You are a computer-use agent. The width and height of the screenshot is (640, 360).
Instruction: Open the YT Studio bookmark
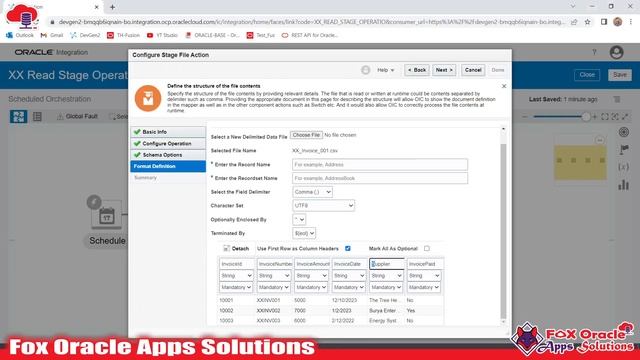tap(162, 36)
